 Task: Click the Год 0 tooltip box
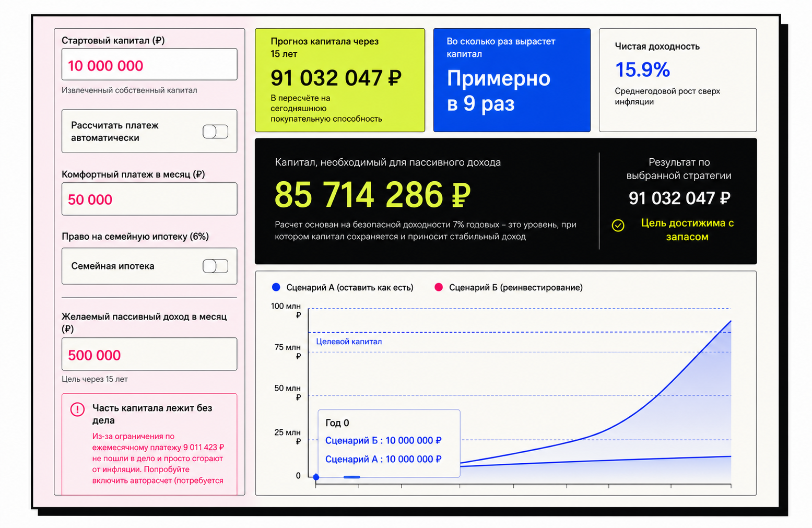(389, 443)
